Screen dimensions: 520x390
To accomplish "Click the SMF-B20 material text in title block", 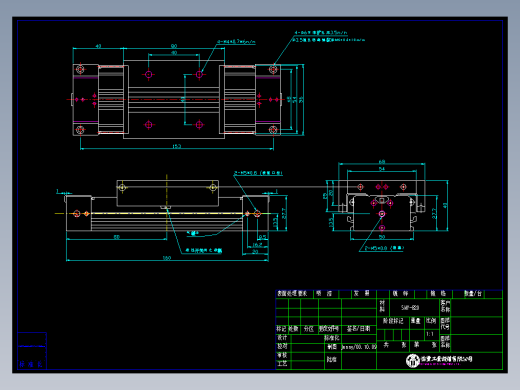I will click(410, 308).
